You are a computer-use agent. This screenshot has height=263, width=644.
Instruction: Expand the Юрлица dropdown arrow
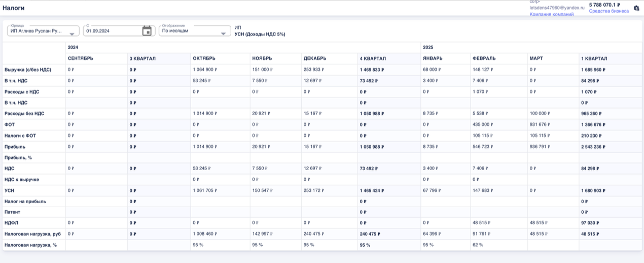(x=71, y=34)
